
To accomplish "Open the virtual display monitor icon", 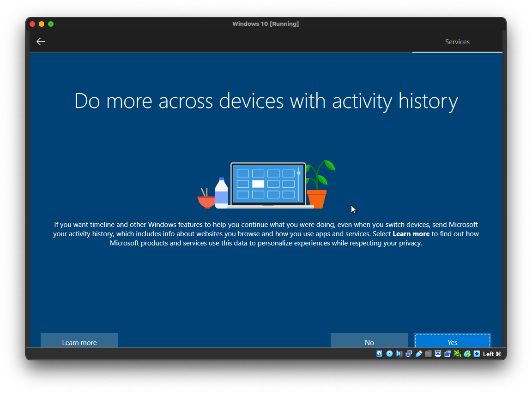I will (438, 354).
